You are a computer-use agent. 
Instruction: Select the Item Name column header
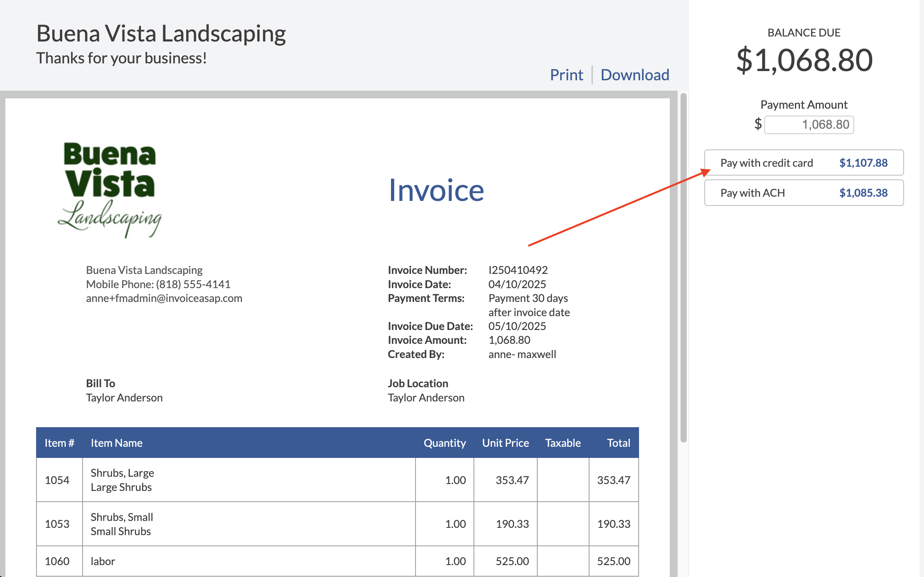116,443
